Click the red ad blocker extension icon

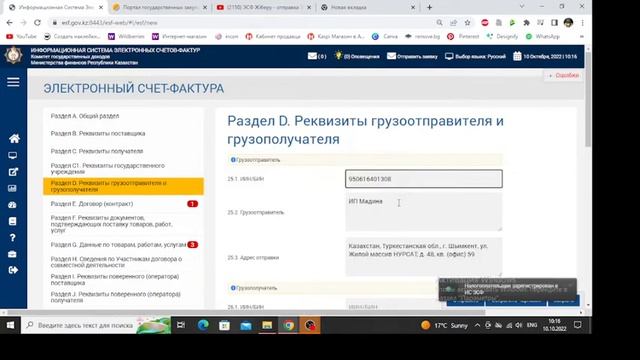click(485, 23)
